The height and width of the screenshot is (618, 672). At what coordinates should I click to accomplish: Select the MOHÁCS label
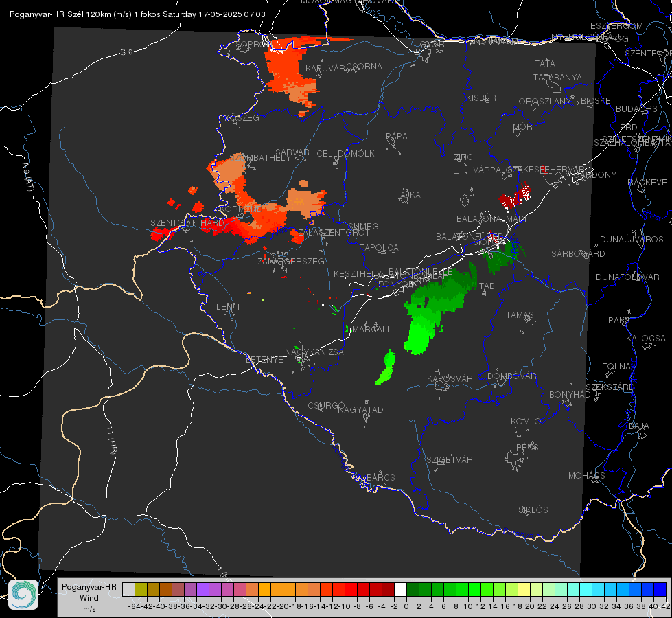[587, 476]
